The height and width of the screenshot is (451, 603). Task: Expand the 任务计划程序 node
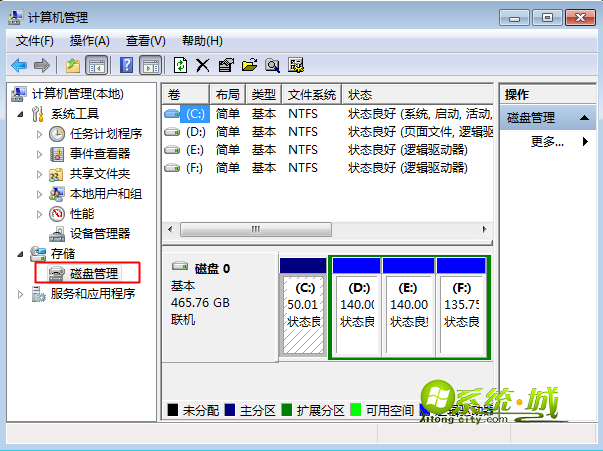tap(39, 134)
